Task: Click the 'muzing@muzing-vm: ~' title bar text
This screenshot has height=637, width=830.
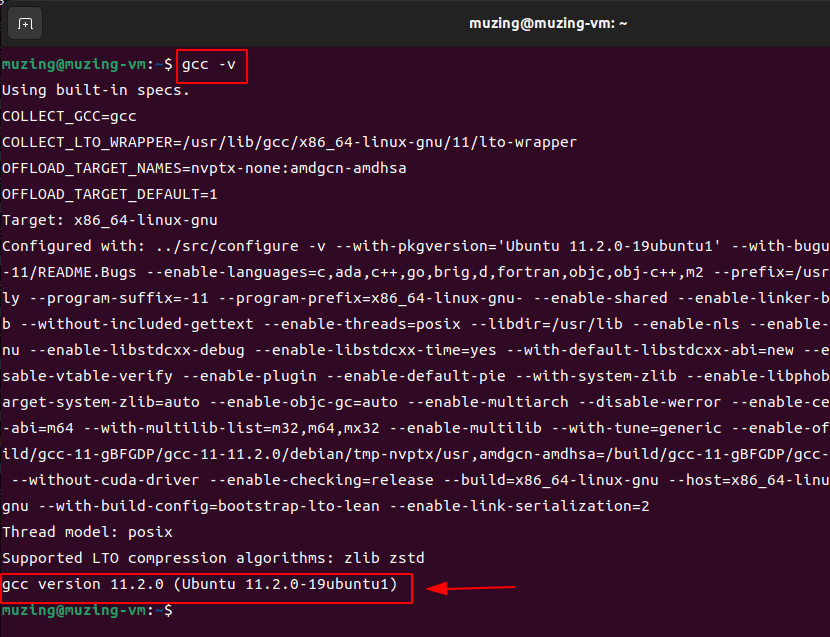Action: tap(548, 22)
